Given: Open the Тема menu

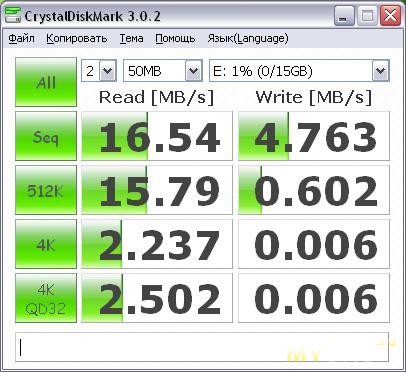Looking at the screenshot, I should [x=132, y=38].
